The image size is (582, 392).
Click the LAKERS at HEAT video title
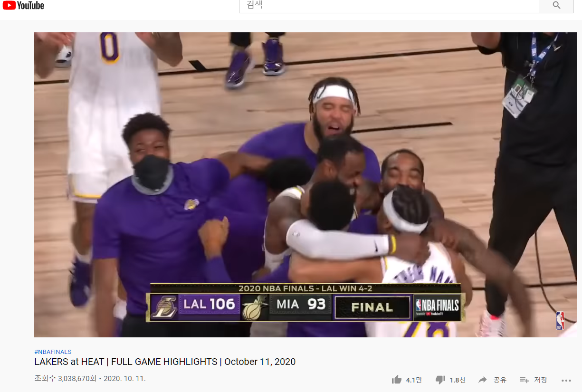point(165,362)
